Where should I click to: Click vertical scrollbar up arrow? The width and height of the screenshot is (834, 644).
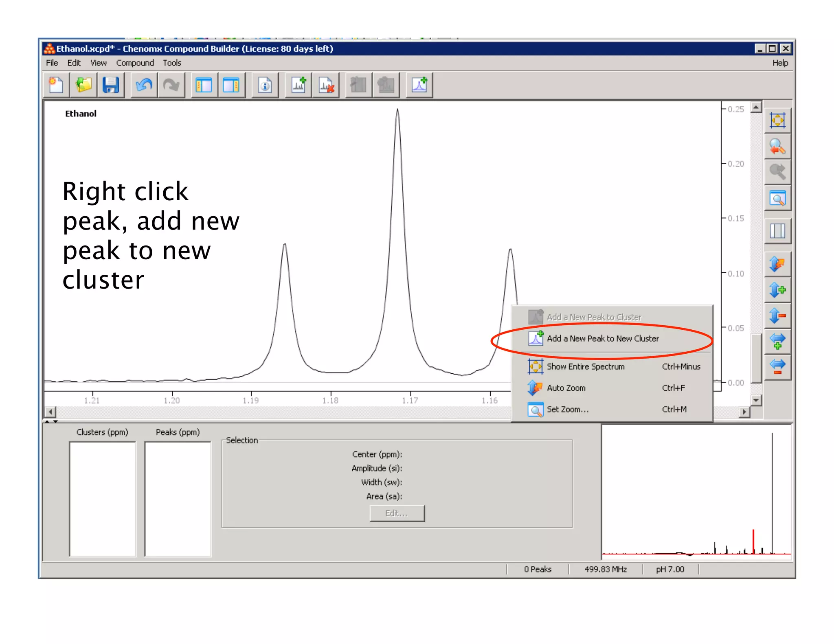756,107
